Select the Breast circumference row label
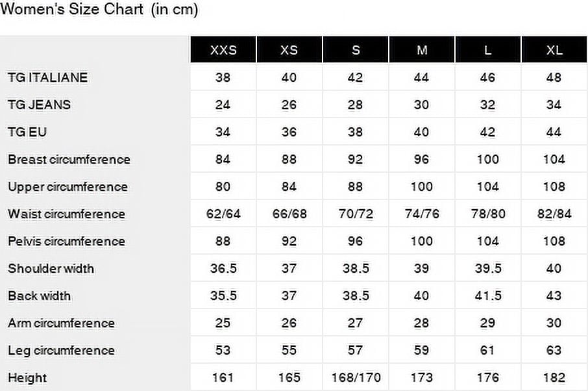 [69, 159]
